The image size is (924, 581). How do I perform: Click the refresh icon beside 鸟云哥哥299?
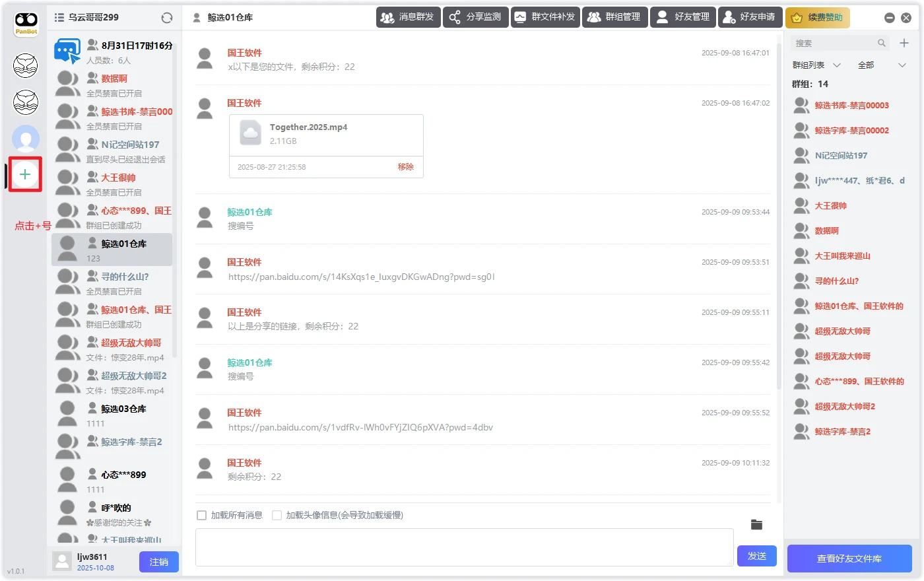coord(167,18)
